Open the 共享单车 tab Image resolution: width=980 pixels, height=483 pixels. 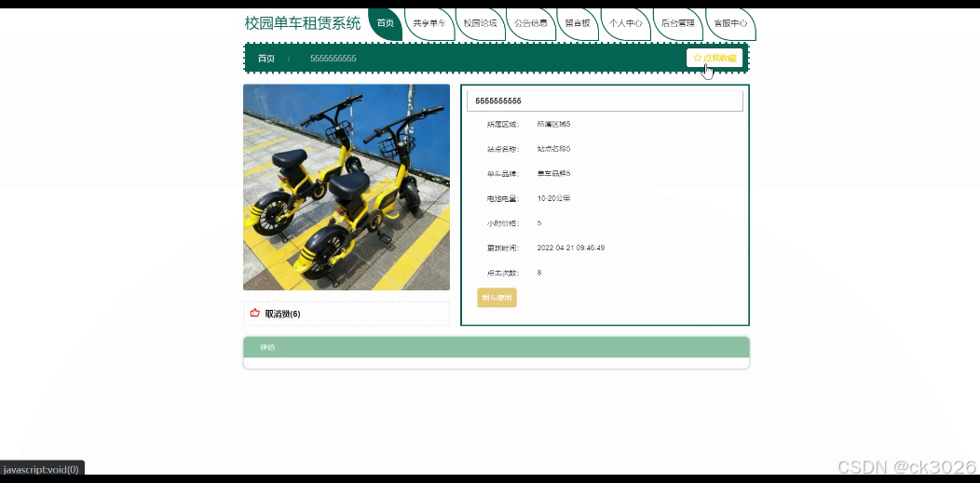coord(429,23)
